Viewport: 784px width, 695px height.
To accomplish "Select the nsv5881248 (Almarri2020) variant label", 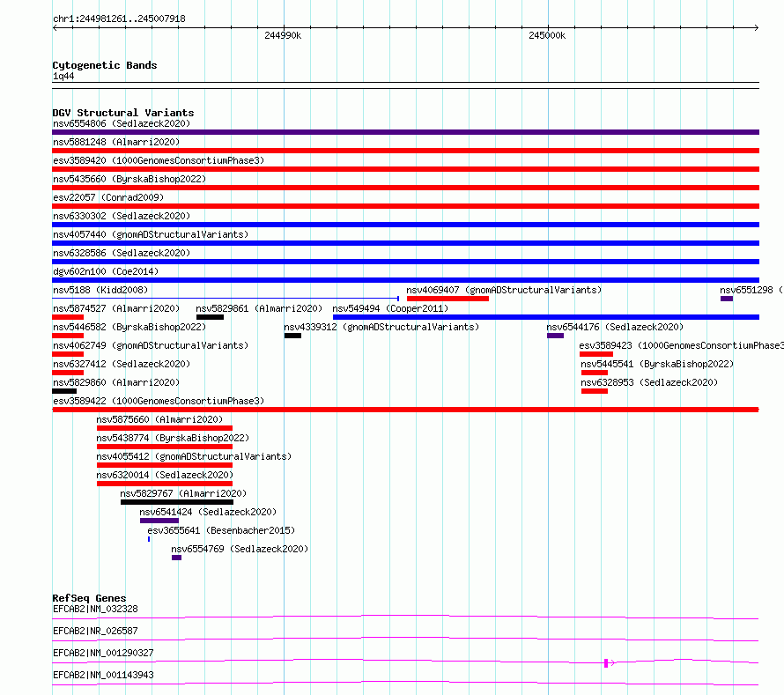I will pos(116,142).
